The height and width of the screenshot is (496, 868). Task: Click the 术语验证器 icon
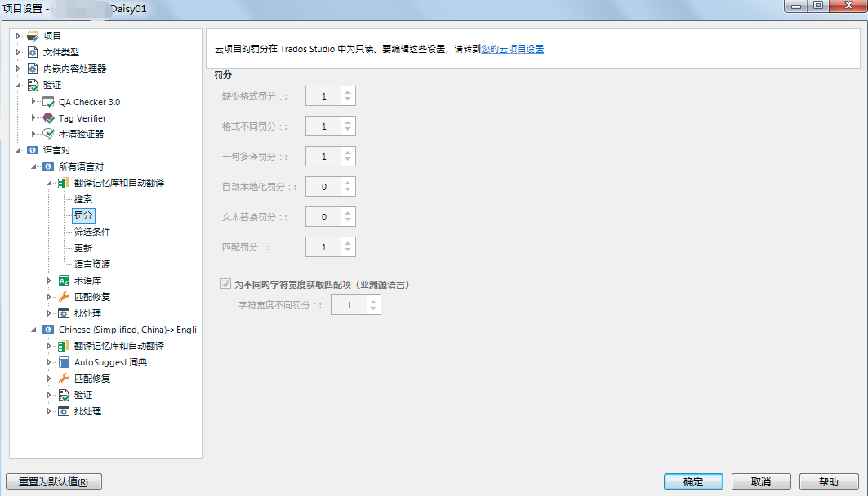click(48, 134)
